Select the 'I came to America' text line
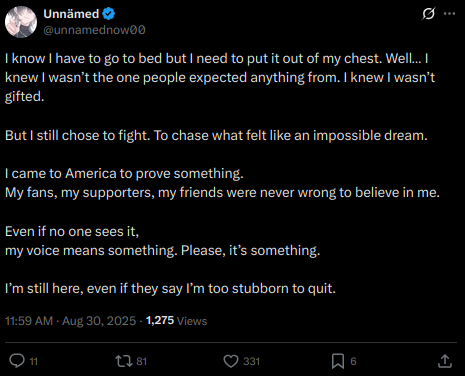Image resolution: width=465 pixels, height=376 pixels. [x=124, y=174]
